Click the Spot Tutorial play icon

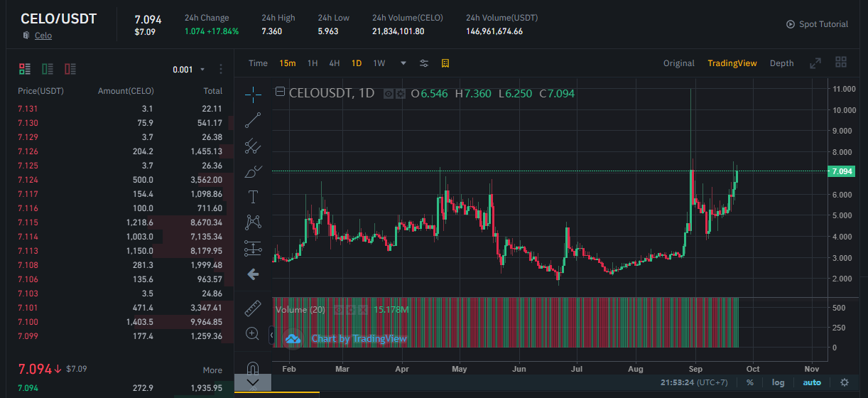coord(791,24)
